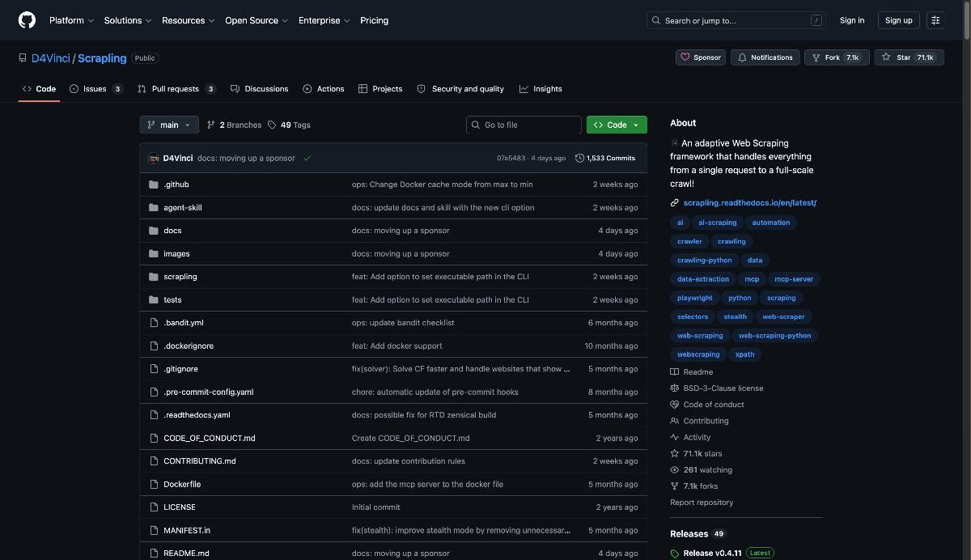The width and height of the screenshot is (971, 560).
Task: Click the branch icon beside 2 Branches
Action: pos(211,125)
